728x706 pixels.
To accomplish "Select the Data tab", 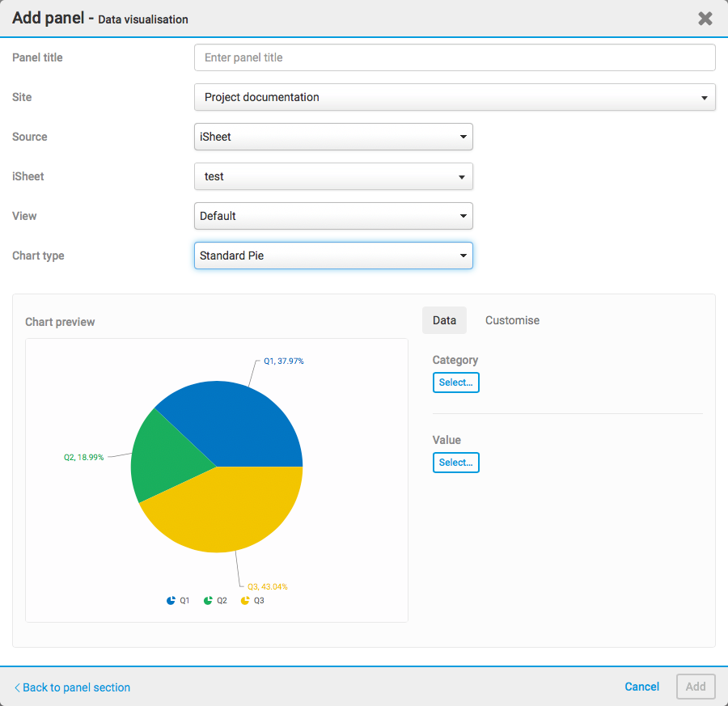I will [x=444, y=320].
